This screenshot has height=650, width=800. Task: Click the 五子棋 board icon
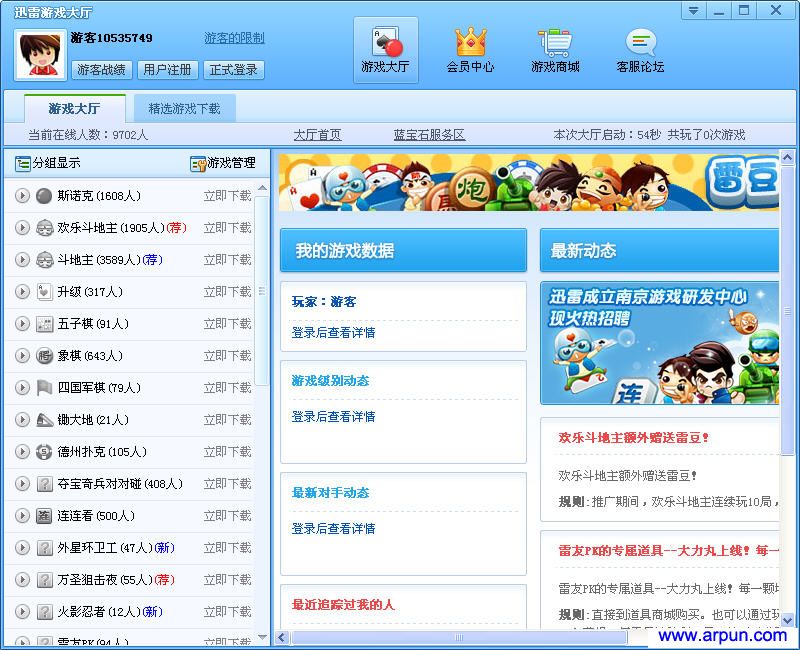point(44,324)
